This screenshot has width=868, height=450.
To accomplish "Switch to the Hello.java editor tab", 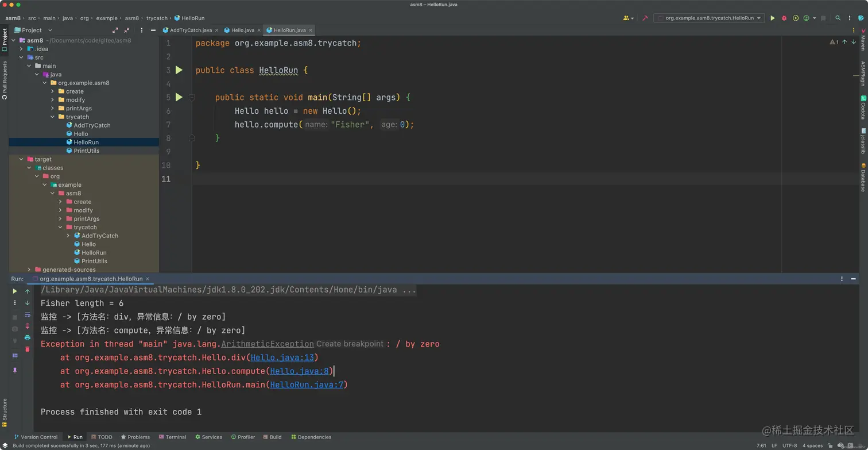I will (243, 30).
